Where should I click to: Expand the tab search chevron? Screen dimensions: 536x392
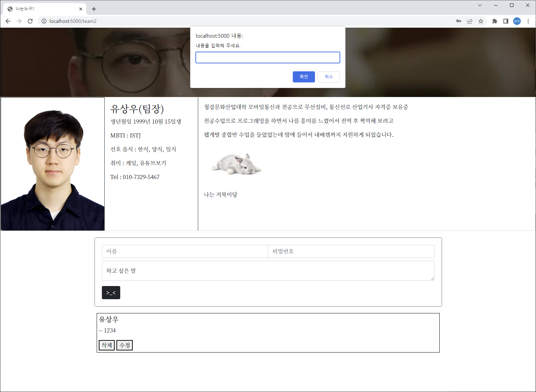480,5
